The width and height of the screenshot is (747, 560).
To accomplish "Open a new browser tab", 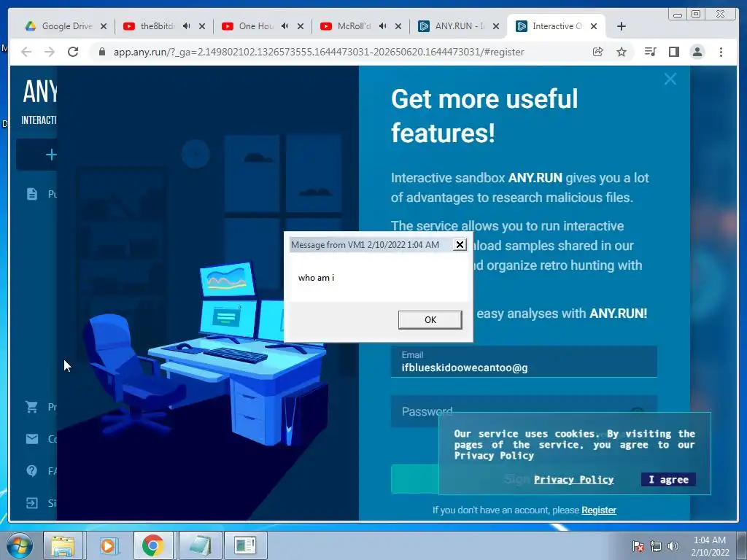I will coord(622,26).
